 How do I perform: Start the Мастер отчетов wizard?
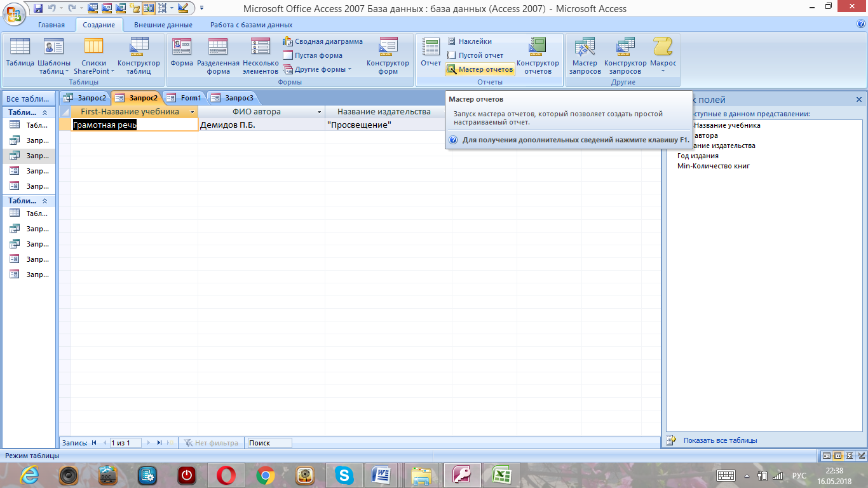480,69
